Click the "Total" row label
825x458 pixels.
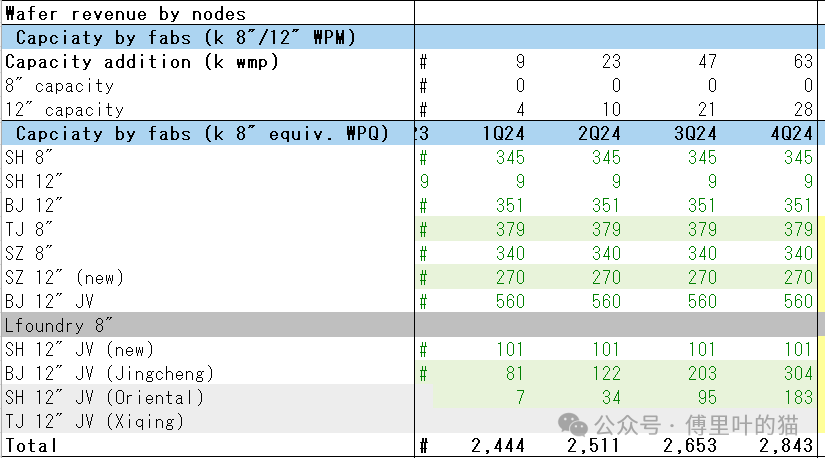point(32,446)
